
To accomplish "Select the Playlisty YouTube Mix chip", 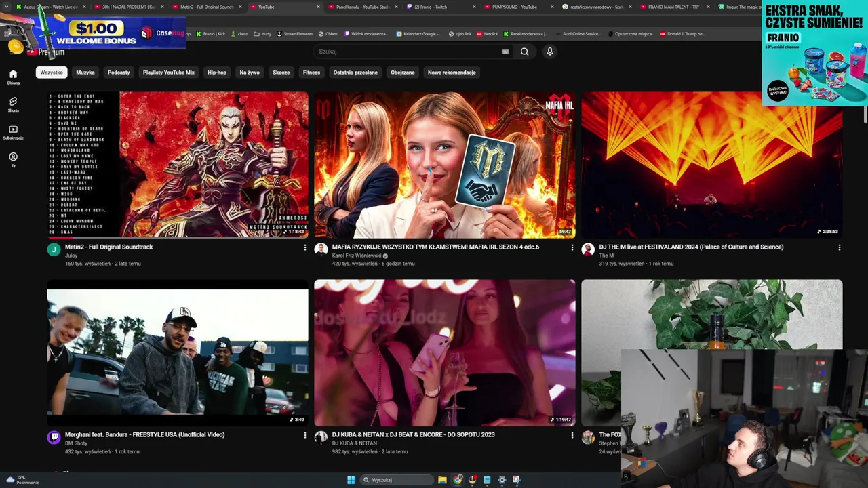I will [169, 73].
